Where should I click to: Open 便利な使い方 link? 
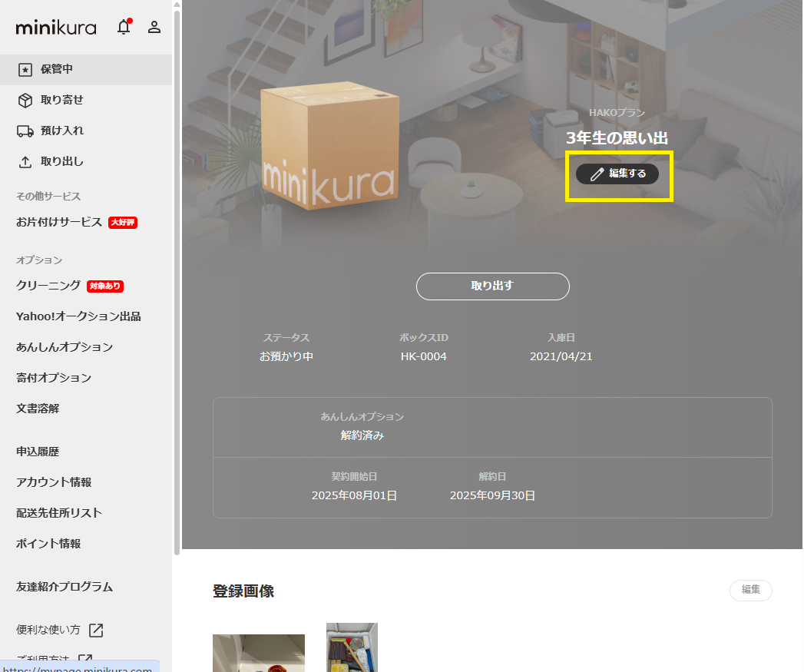pos(48,630)
